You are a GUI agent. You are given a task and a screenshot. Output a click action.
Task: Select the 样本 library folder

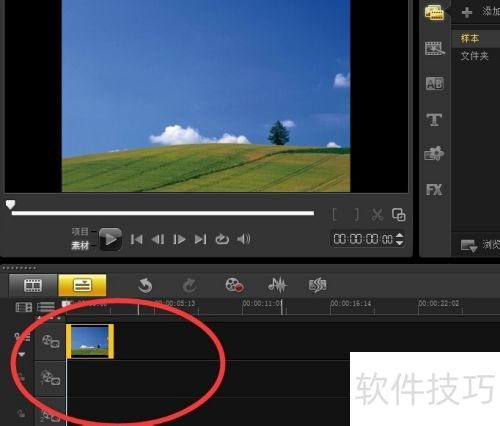(470, 38)
